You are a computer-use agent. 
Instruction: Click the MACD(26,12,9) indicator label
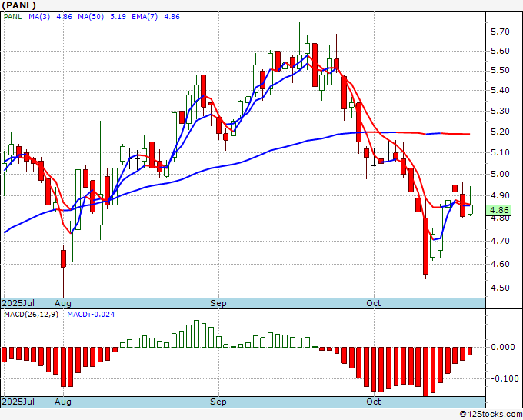click(31, 315)
